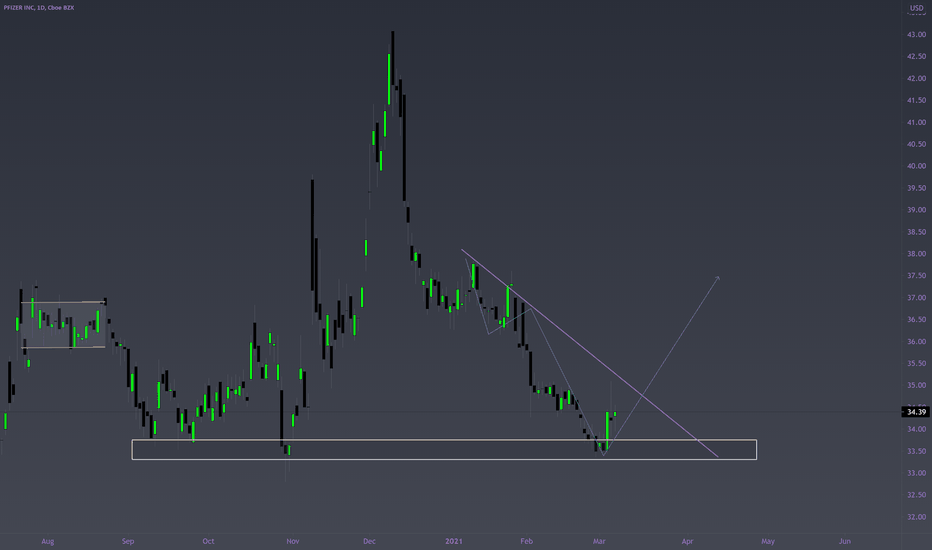
Task: Click the Jun label on time axis
Action: coord(845,542)
